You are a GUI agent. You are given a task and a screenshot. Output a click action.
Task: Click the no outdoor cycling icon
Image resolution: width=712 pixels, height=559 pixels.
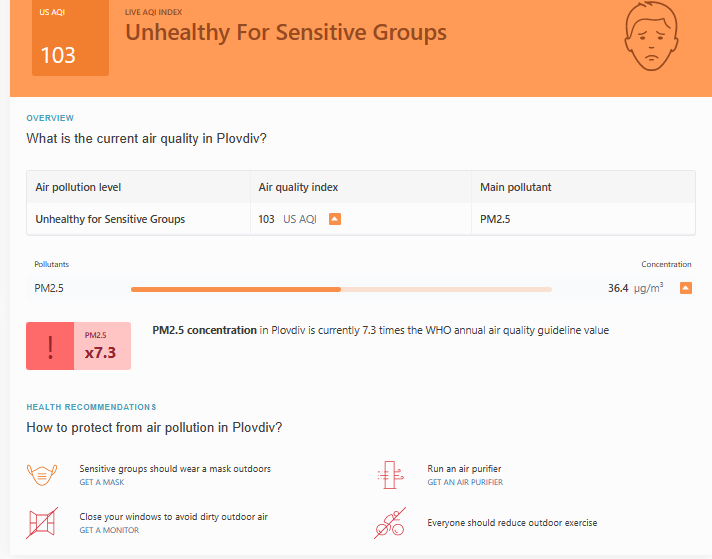[x=389, y=523]
